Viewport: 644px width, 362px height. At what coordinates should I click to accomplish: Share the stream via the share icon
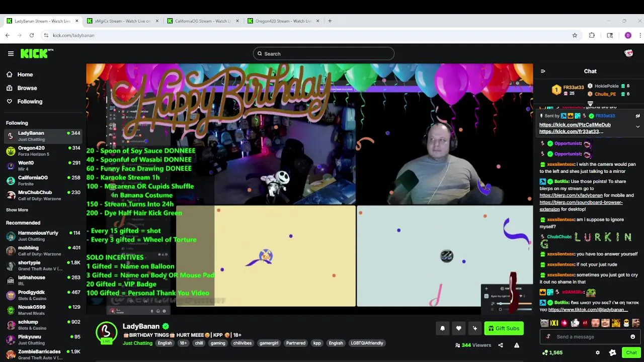click(501, 345)
